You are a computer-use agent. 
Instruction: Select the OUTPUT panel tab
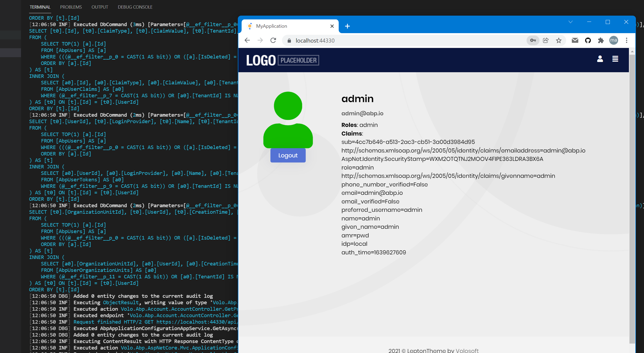pos(100,7)
